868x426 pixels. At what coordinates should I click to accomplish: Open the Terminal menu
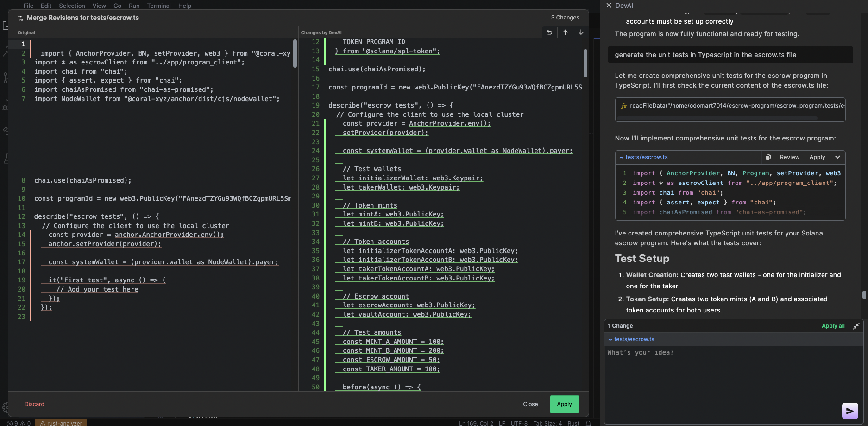[x=159, y=6]
